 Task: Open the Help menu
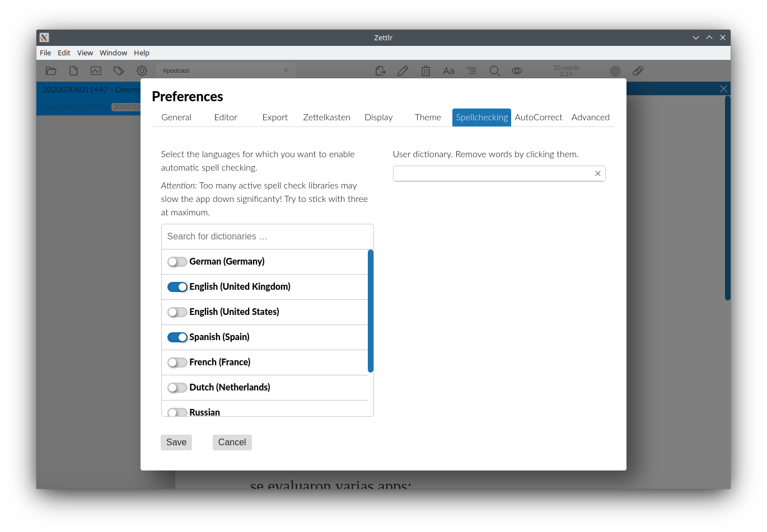pyautogui.click(x=142, y=53)
